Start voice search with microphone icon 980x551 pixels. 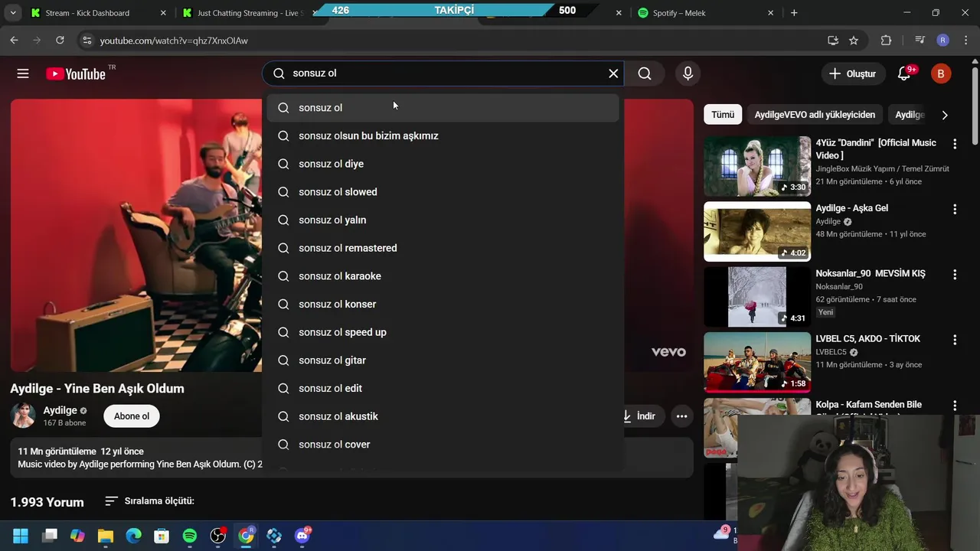pos(688,73)
